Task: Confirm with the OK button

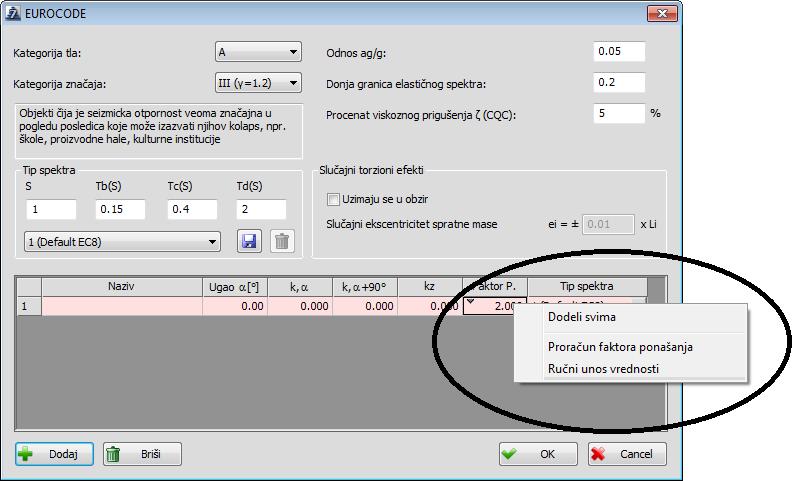Action: tap(538, 454)
